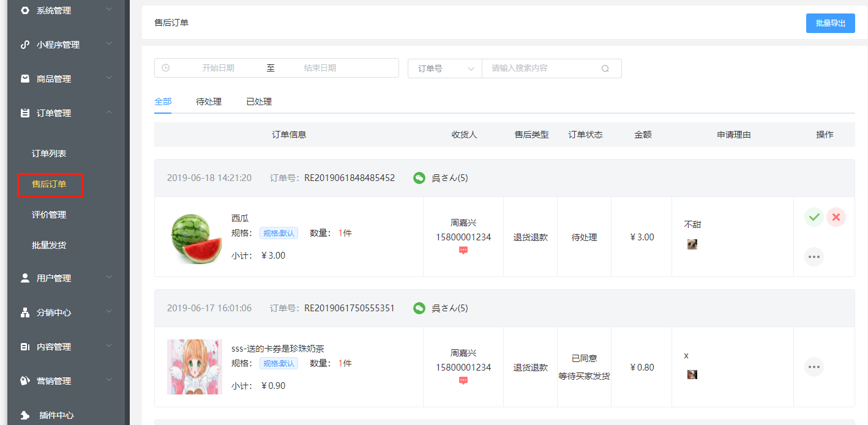
Task: Collapse the 订单管理 sidebar menu
Action: (66, 113)
